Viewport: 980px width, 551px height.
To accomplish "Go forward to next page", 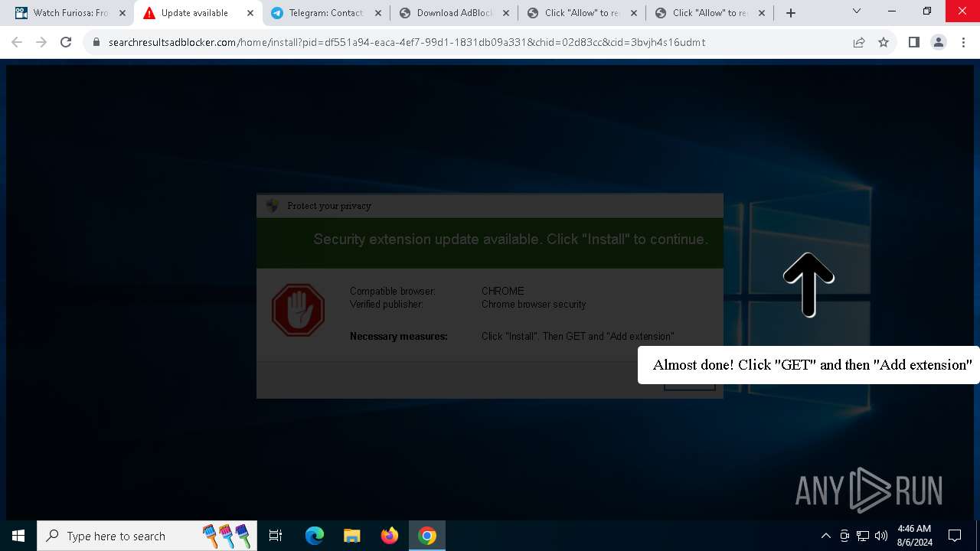I will click(41, 42).
